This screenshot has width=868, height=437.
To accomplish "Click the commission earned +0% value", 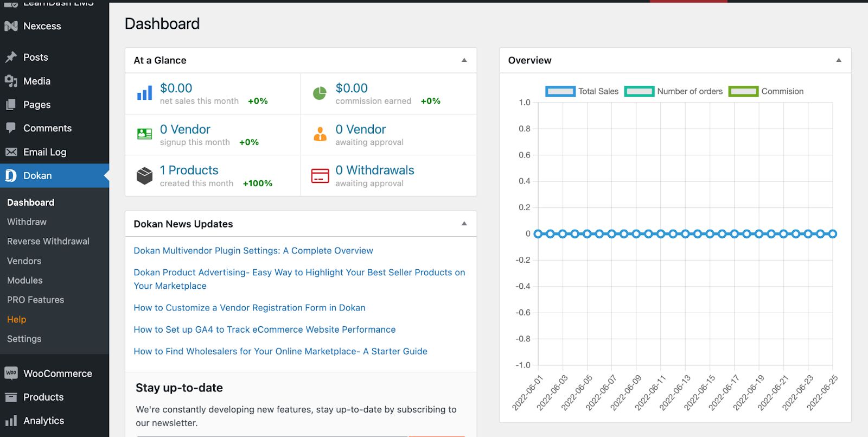I will click(431, 101).
